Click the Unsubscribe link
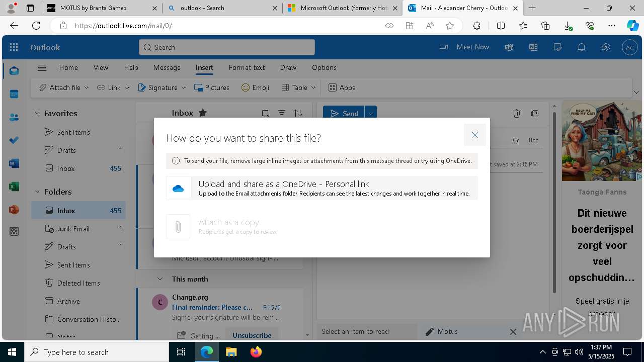Viewport: 644px width, 362px height. [252, 335]
